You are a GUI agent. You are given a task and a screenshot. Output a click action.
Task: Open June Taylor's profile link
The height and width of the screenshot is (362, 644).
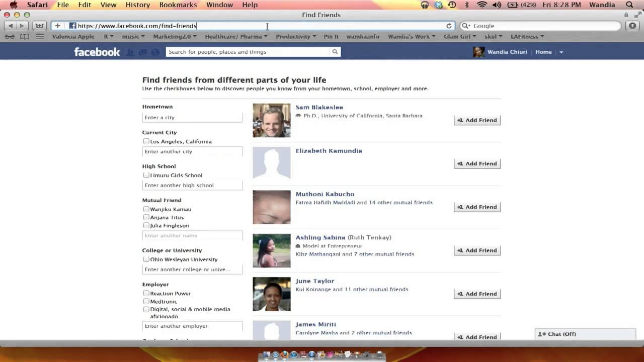315,281
